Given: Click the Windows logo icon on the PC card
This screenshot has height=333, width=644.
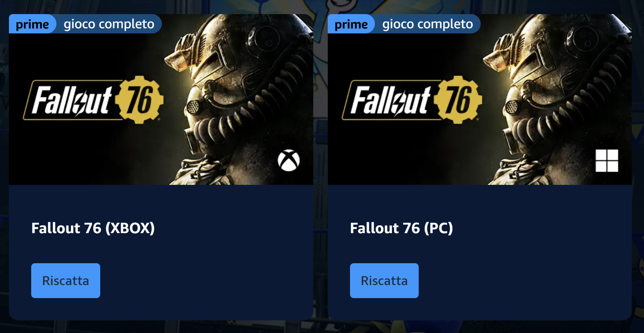Looking at the screenshot, I should pyautogui.click(x=607, y=160).
